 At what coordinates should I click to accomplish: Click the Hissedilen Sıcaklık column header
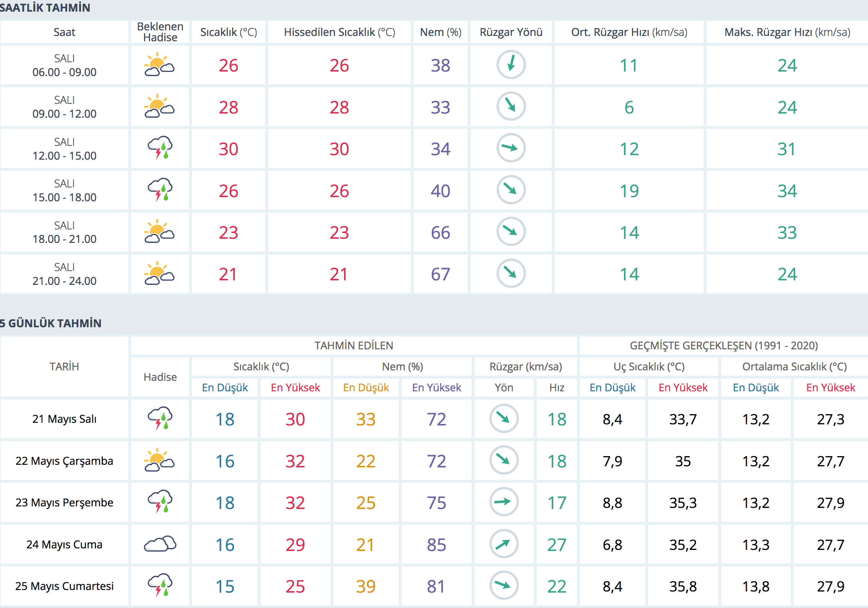339,32
